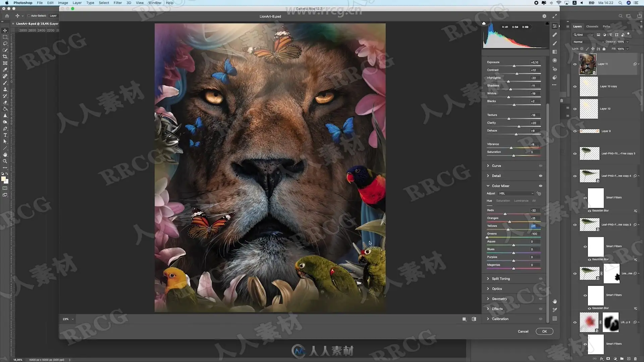644x362 pixels.
Task: Select the Clone Stamp tool
Action: coord(5,89)
